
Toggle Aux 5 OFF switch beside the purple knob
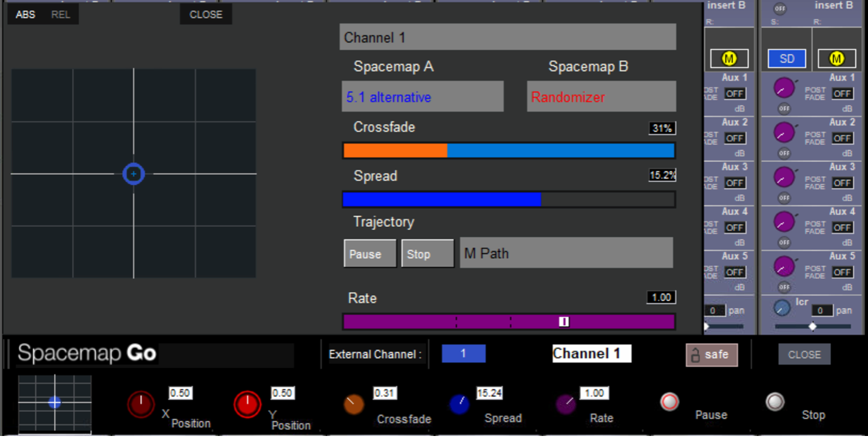point(842,272)
